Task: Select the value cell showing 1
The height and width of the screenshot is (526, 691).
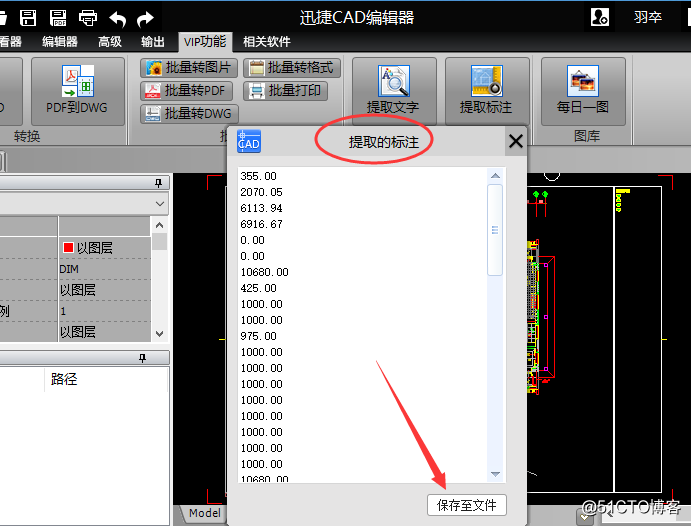Action: tap(105, 311)
